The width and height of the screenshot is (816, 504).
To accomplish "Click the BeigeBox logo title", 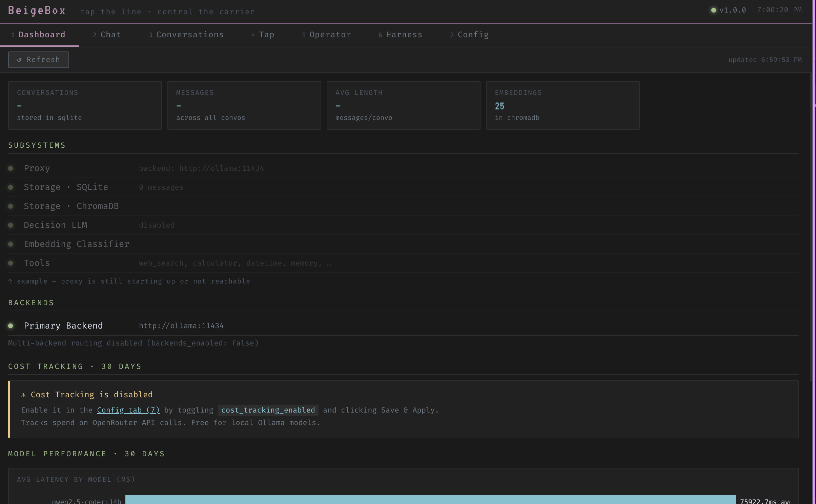I will tap(37, 11).
